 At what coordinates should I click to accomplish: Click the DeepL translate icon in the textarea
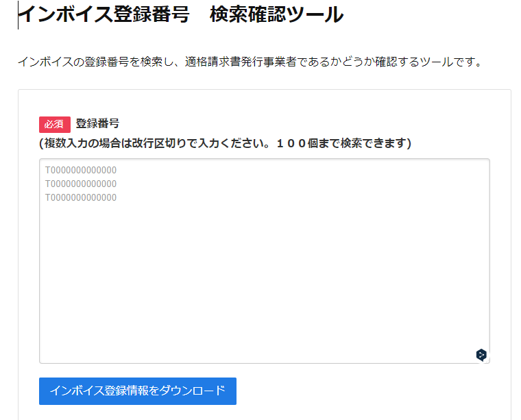pyautogui.click(x=481, y=354)
